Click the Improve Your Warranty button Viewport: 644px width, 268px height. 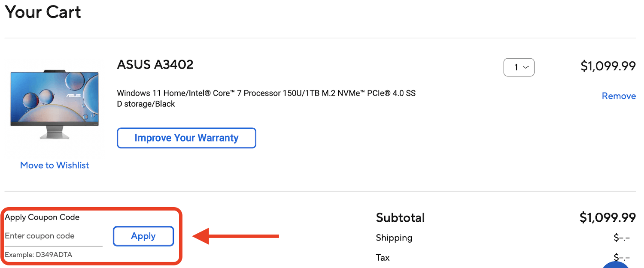coord(186,138)
